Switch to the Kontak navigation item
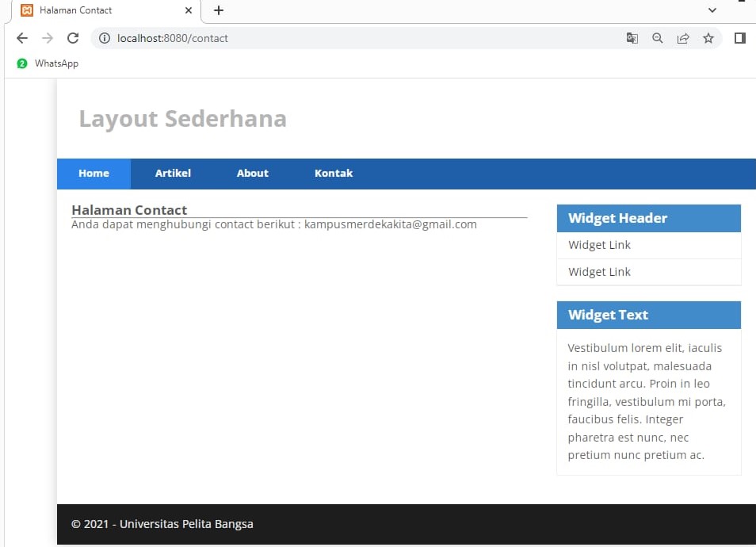756x547 pixels. pos(334,173)
